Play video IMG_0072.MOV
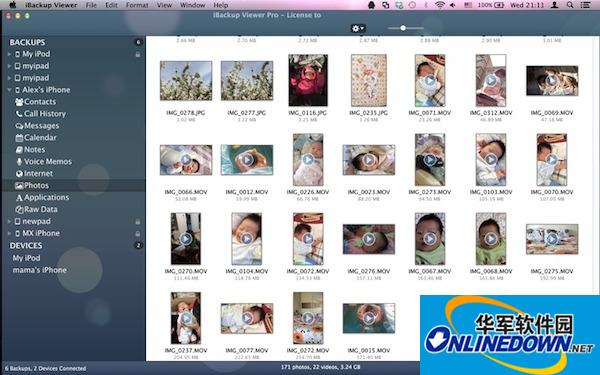Viewport: 600px width, 375px height. point(308,239)
